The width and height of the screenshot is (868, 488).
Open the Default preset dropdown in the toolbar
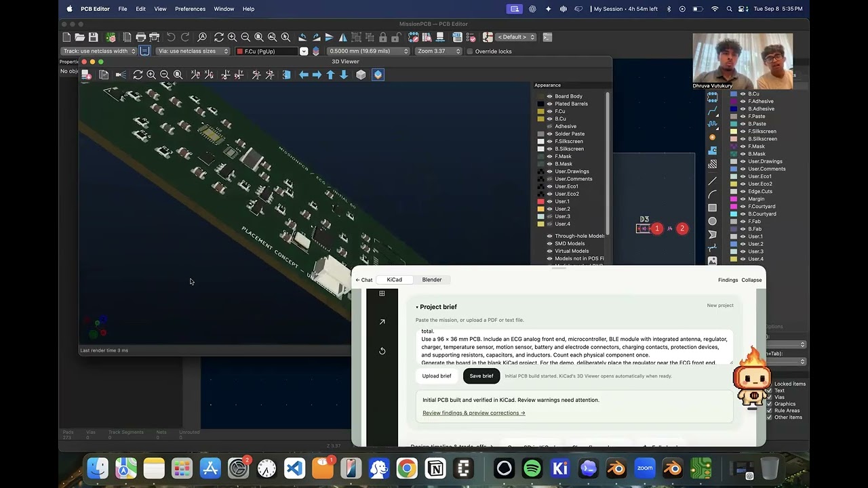[x=516, y=37]
